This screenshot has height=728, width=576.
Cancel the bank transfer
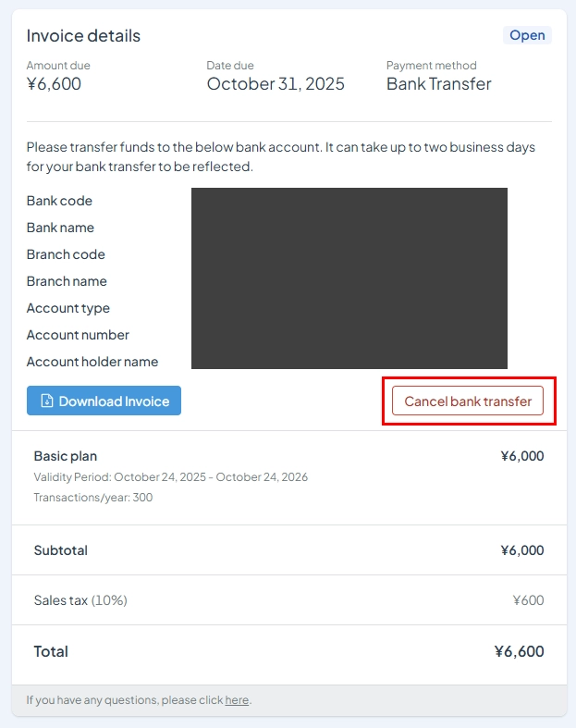coord(468,401)
